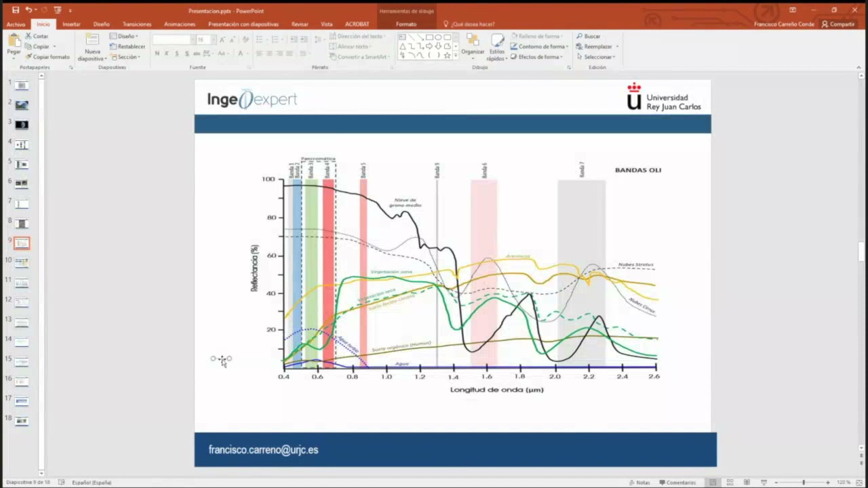The width and height of the screenshot is (868, 488).
Task: Open Organizar arrange options
Action: click(473, 46)
